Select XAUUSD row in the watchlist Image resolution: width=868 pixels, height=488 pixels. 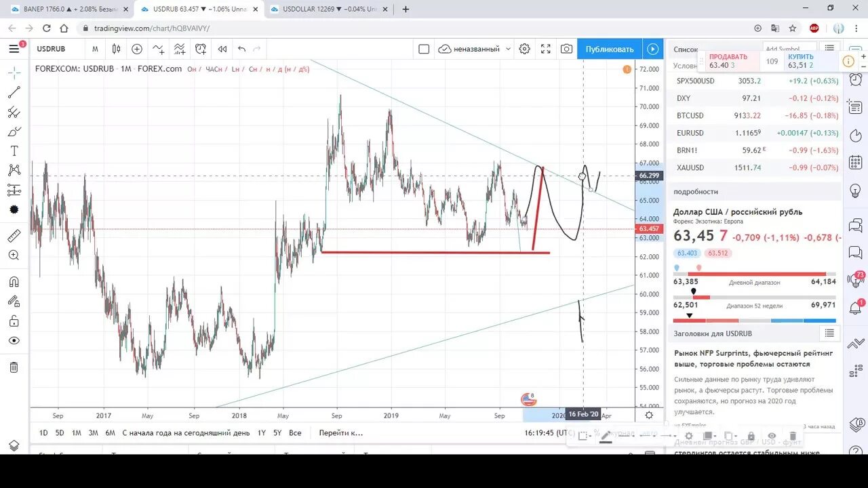(755, 167)
